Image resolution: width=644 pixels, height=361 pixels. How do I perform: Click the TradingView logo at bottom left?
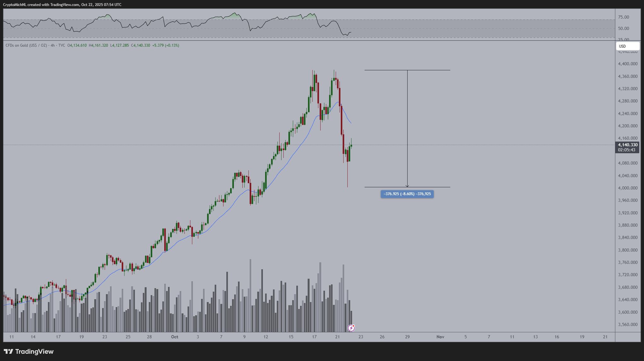pos(29,352)
